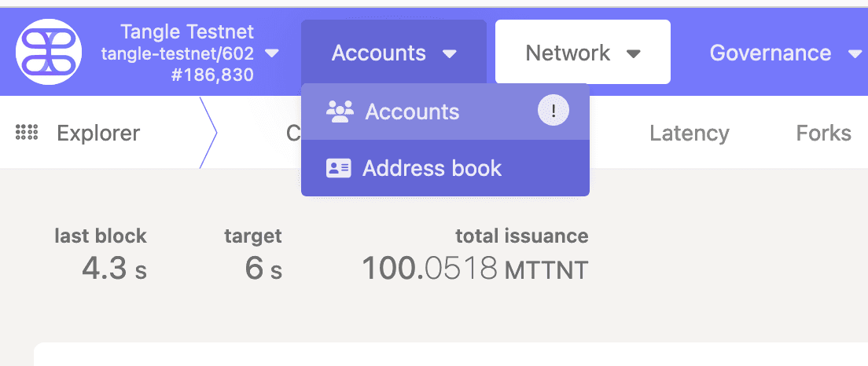Viewport: 868px width, 366px height.
Task: Click the Tangle network logo icon
Action: point(49,51)
